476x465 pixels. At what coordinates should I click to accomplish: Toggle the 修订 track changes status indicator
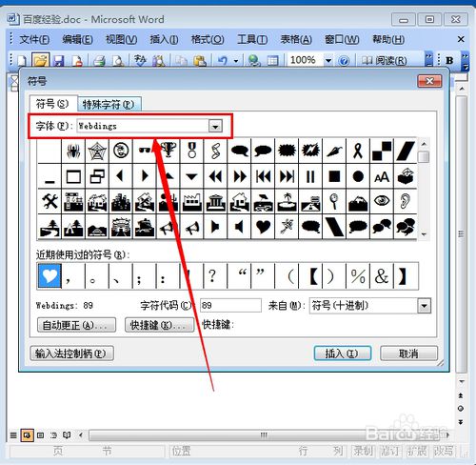click(x=390, y=451)
